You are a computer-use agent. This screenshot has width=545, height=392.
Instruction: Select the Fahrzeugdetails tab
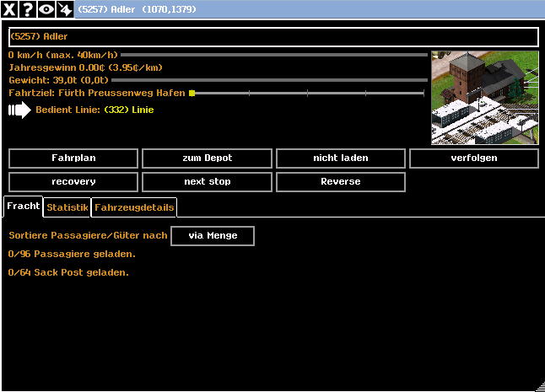coord(134,207)
